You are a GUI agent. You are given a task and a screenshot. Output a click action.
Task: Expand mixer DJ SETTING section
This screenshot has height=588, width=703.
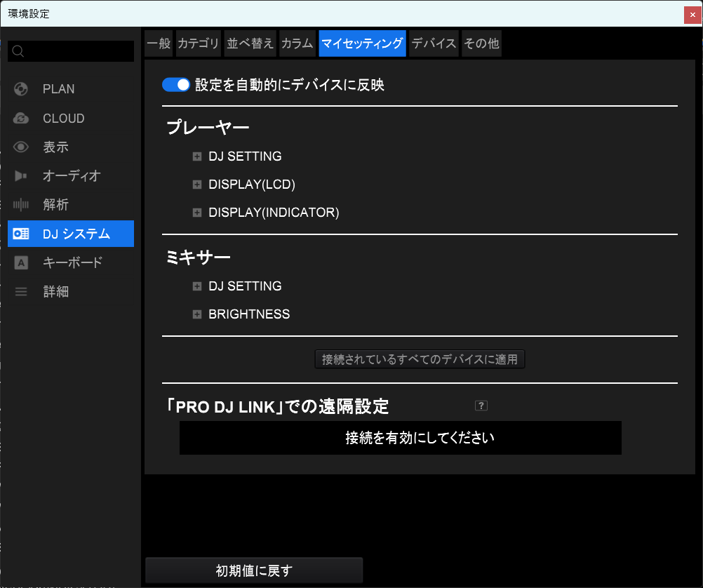[197, 286]
